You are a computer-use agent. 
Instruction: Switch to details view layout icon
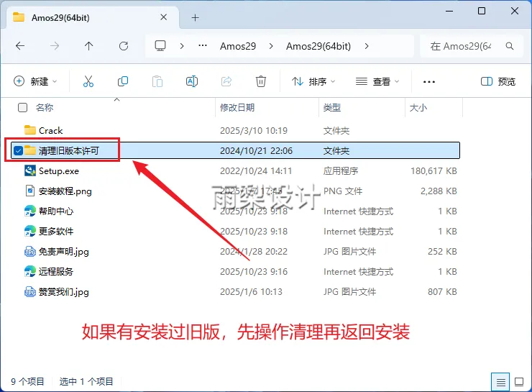(500, 382)
